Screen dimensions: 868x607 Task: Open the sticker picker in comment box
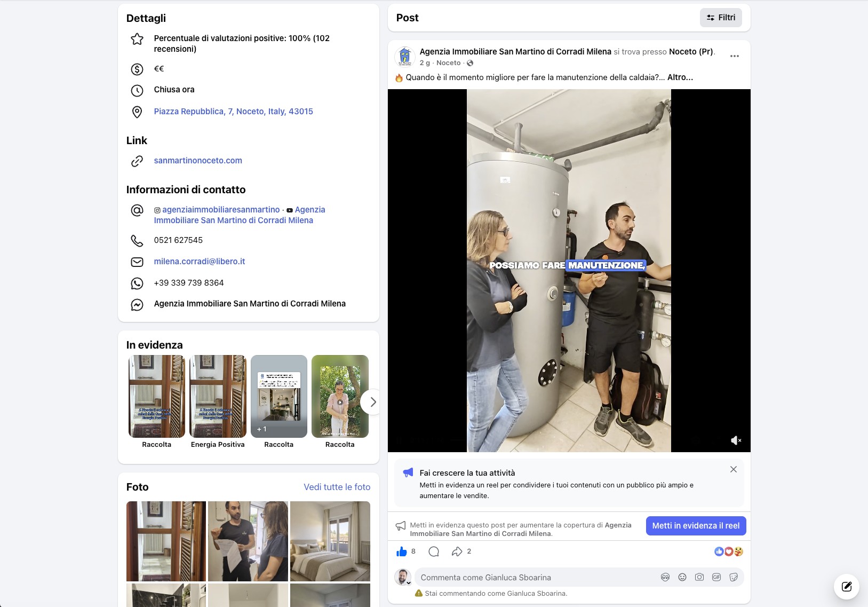click(734, 577)
